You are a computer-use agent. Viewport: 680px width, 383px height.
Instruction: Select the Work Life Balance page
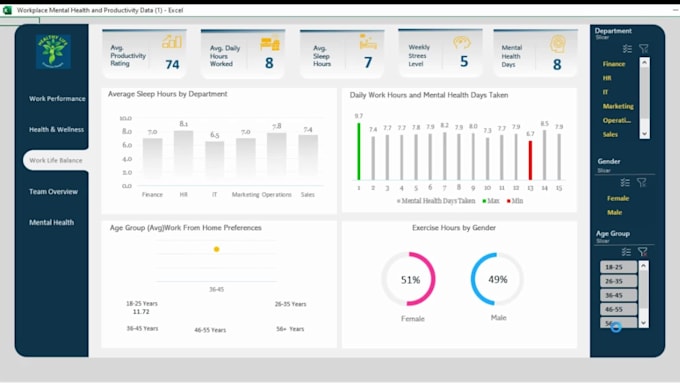pos(56,160)
